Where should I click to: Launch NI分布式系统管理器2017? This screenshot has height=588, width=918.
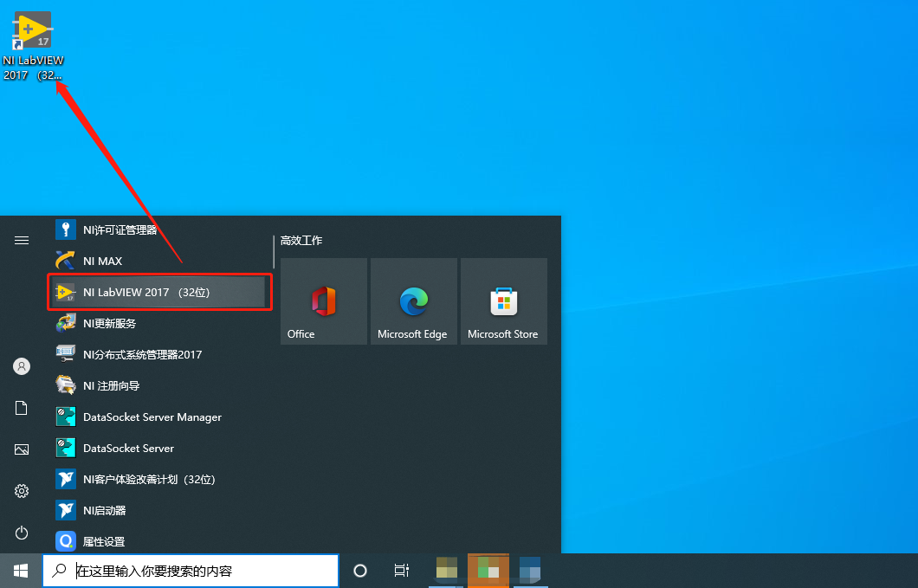(158, 354)
